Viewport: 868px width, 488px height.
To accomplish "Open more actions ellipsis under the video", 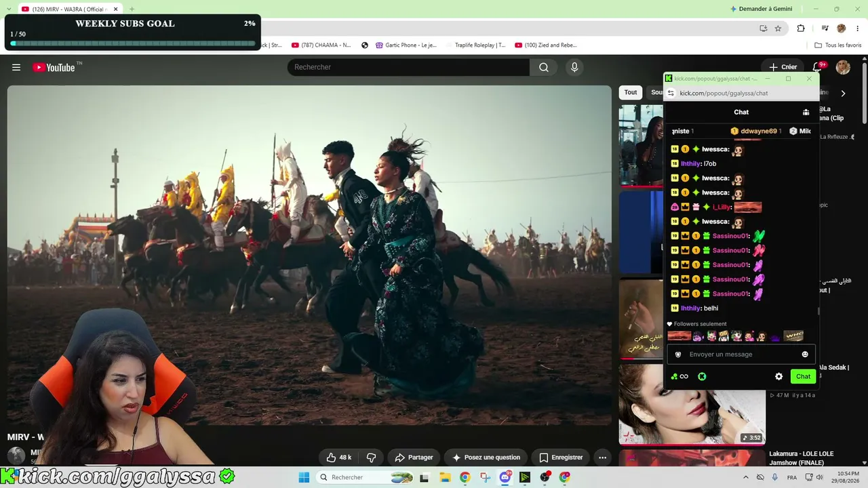I will click(x=602, y=457).
